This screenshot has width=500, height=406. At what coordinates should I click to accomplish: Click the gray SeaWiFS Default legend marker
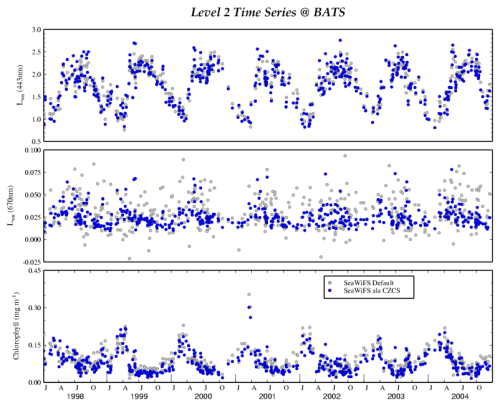(330, 282)
